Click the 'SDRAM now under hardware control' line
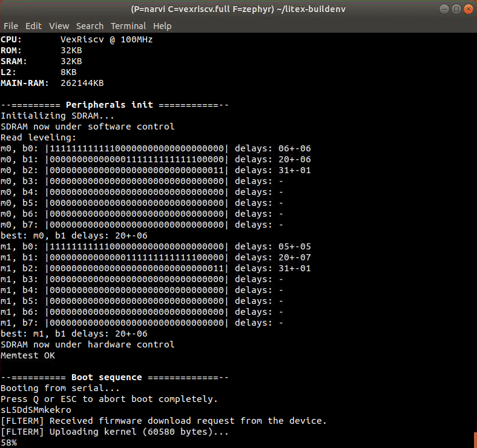Screen dimensions: 477x448 [x=88, y=344]
